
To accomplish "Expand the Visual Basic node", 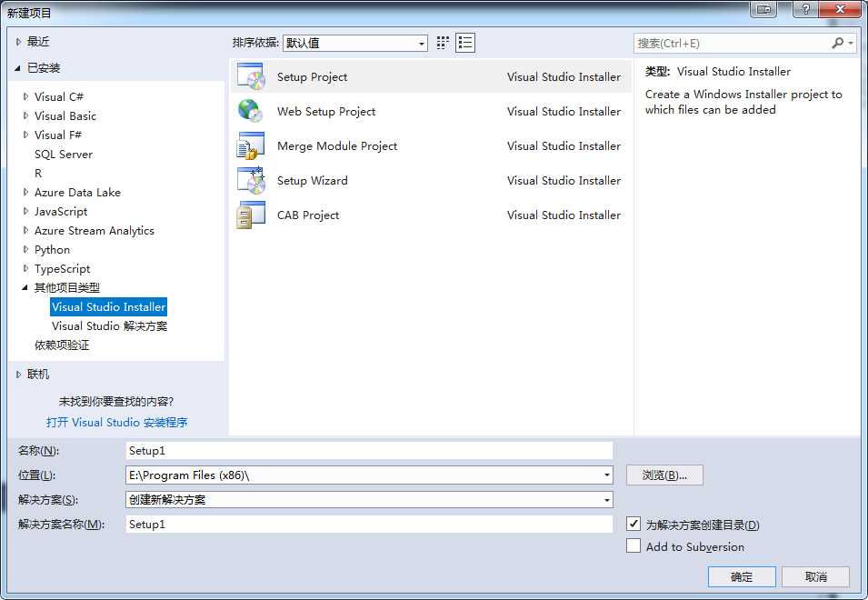I will (25, 115).
